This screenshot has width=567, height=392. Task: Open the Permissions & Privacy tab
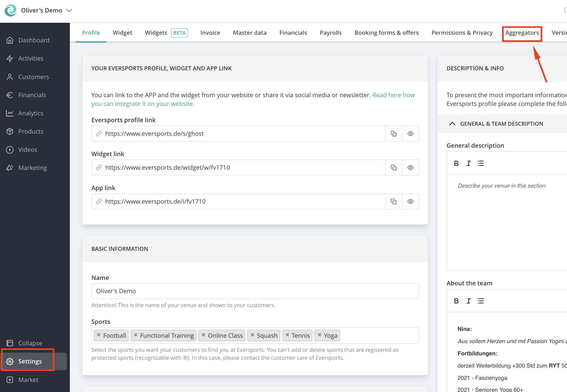(462, 33)
